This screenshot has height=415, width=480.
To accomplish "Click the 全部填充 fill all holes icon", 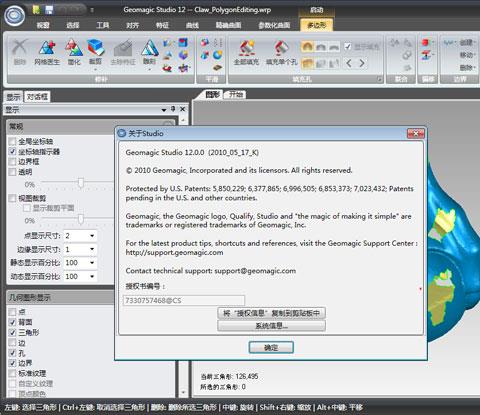I will coord(246,52).
